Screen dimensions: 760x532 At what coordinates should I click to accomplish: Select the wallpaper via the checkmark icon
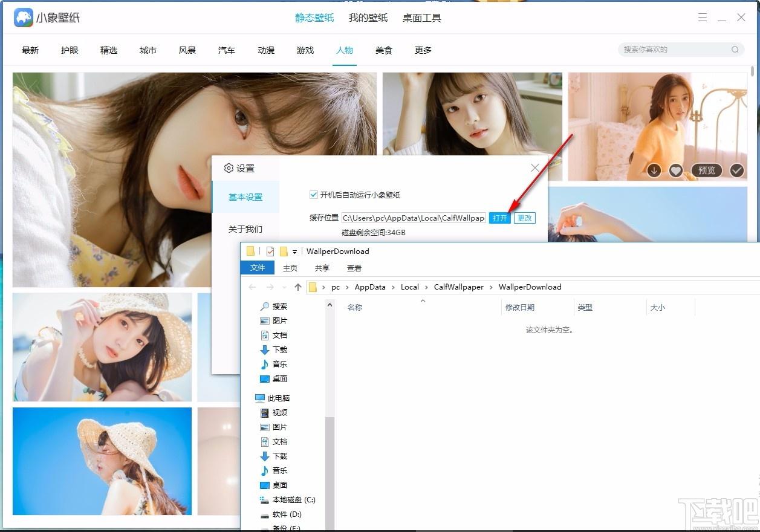click(x=736, y=170)
